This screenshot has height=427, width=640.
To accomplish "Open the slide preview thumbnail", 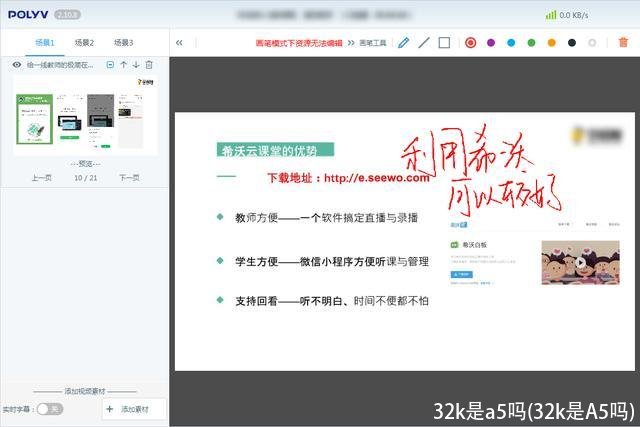I will coord(86,115).
